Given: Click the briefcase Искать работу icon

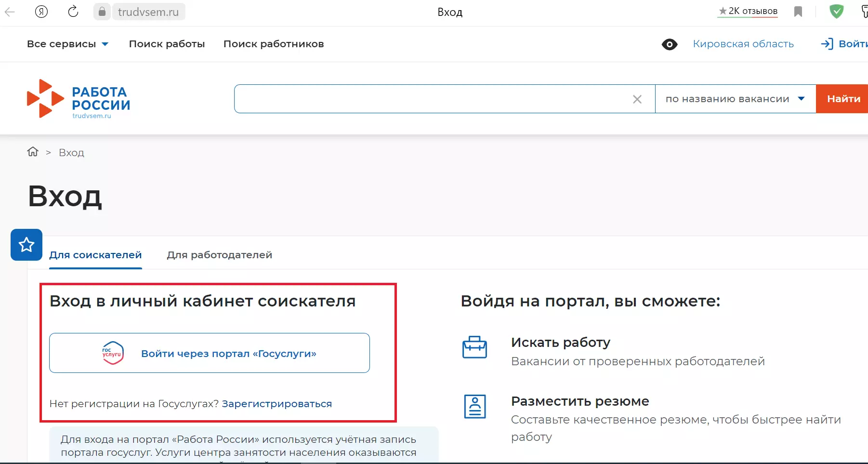Looking at the screenshot, I should point(474,347).
